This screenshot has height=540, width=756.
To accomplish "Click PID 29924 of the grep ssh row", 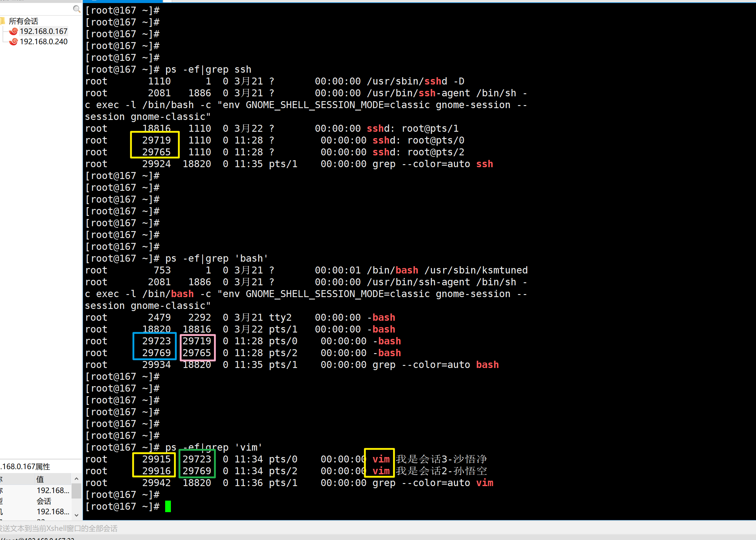I will tap(156, 164).
